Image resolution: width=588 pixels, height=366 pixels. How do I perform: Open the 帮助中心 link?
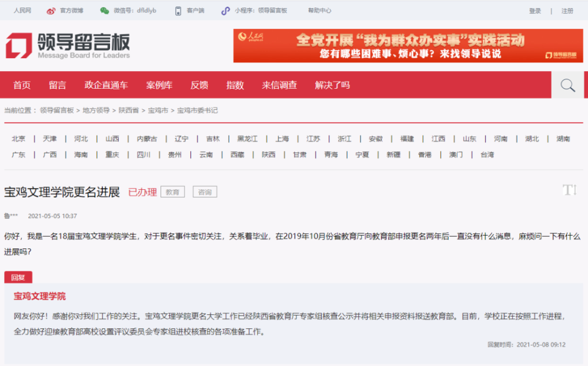point(319,11)
